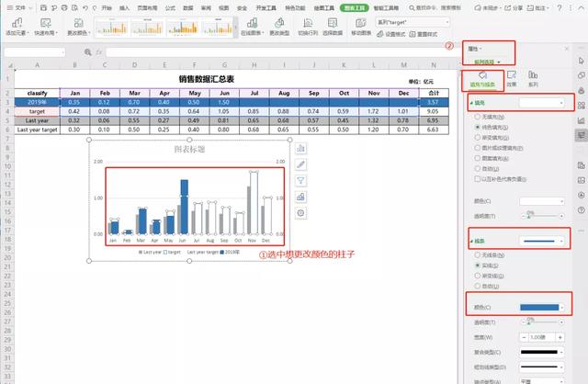Select Solid Line (实线) radio button
The height and width of the screenshot is (384, 588).
[x=478, y=265]
